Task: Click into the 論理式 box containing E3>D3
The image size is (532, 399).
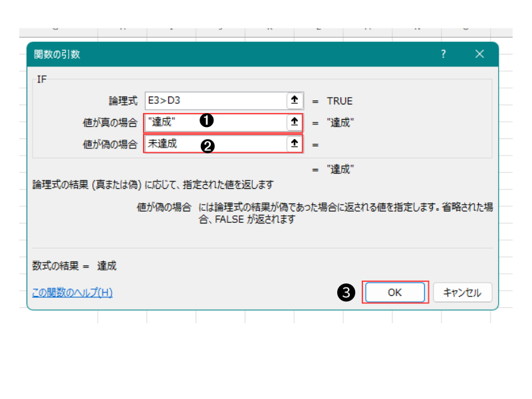Action: point(214,101)
